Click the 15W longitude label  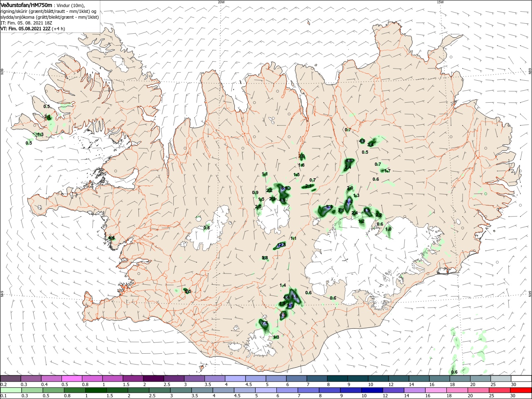coord(440,2)
